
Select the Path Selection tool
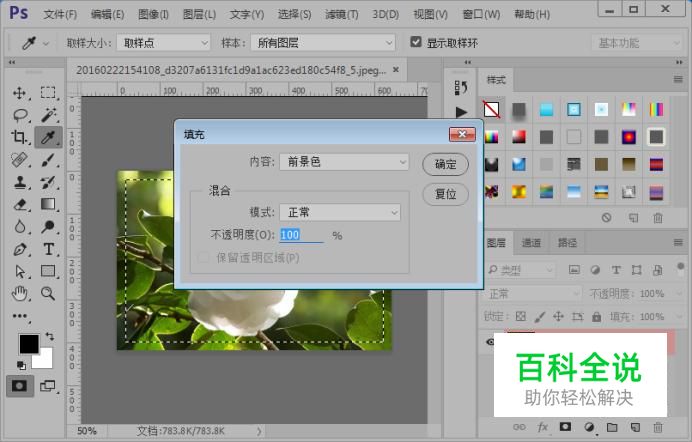pyautogui.click(x=20, y=271)
